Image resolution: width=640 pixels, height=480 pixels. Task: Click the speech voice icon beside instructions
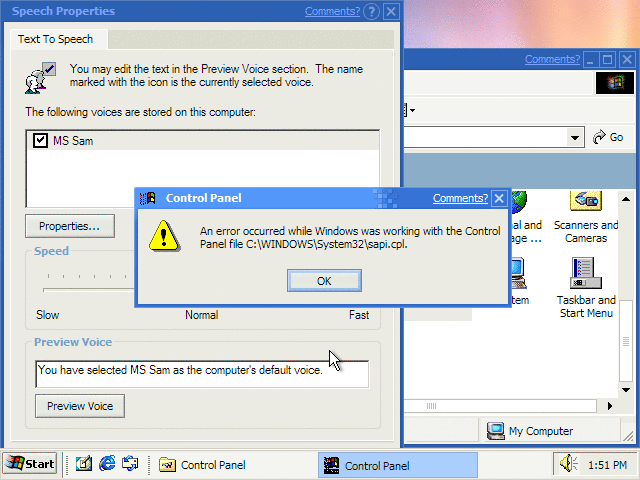[40, 78]
